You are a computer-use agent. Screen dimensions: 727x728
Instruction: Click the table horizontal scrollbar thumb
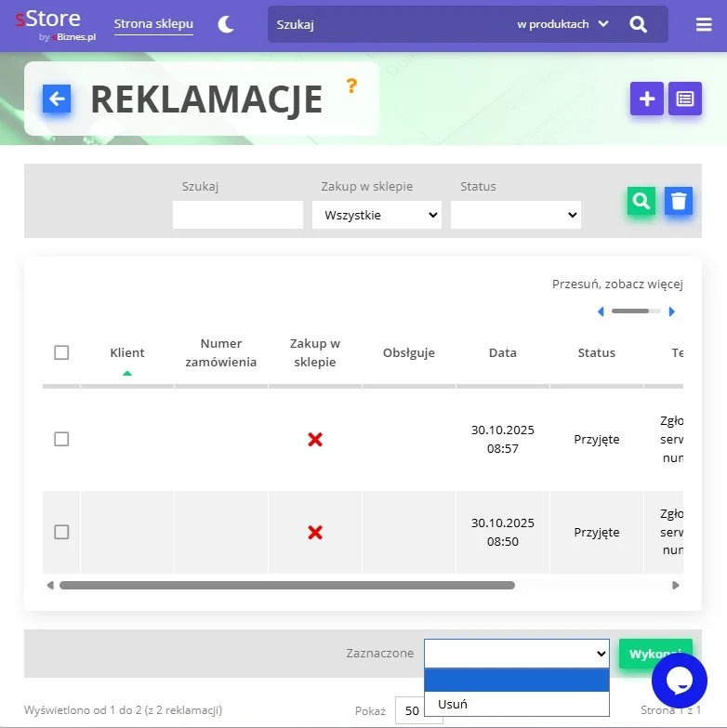coord(287,585)
